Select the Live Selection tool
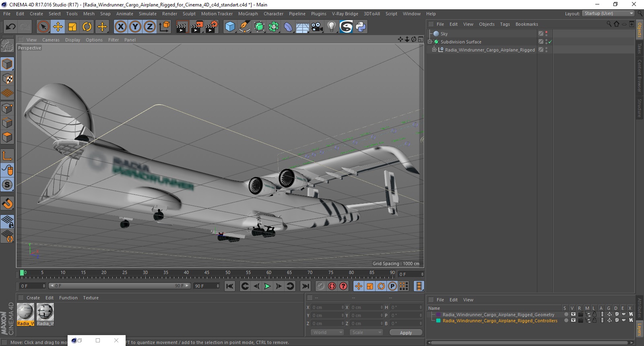Screen dimensions: 644x346 pyautogui.click(x=43, y=27)
